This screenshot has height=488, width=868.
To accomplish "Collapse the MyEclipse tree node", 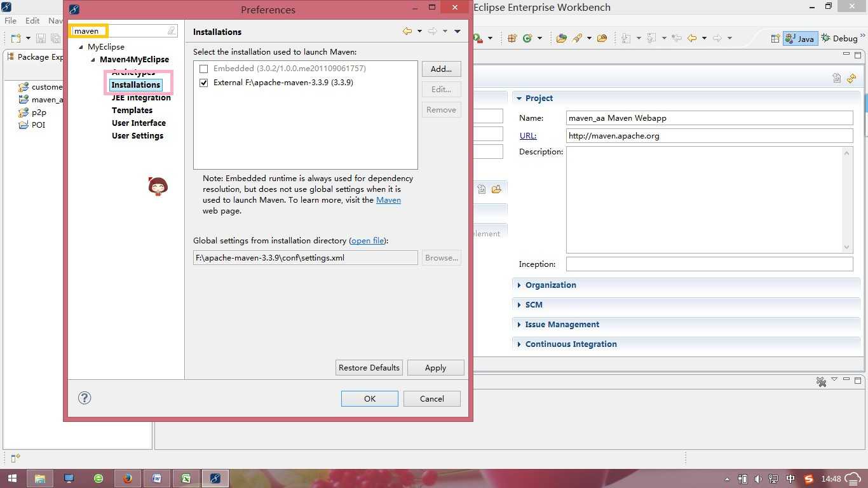I will [81, 47].
